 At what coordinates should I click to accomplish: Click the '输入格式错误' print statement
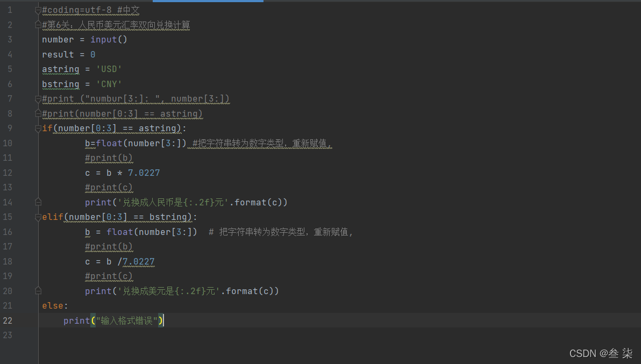113,320
